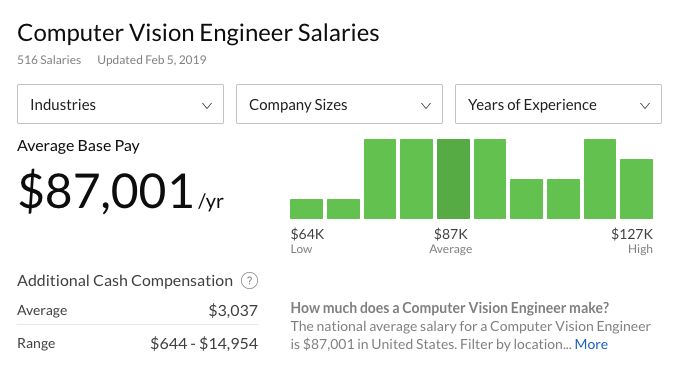Viewport: 688px width, 370px height.
Task: Open the Industries dropdown
Action: point(120,104)
